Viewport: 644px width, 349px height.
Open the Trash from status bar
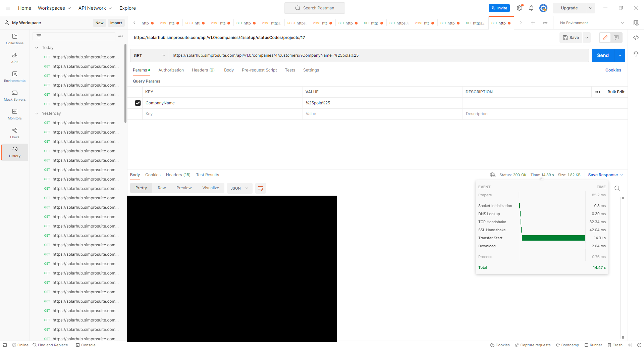615,345
